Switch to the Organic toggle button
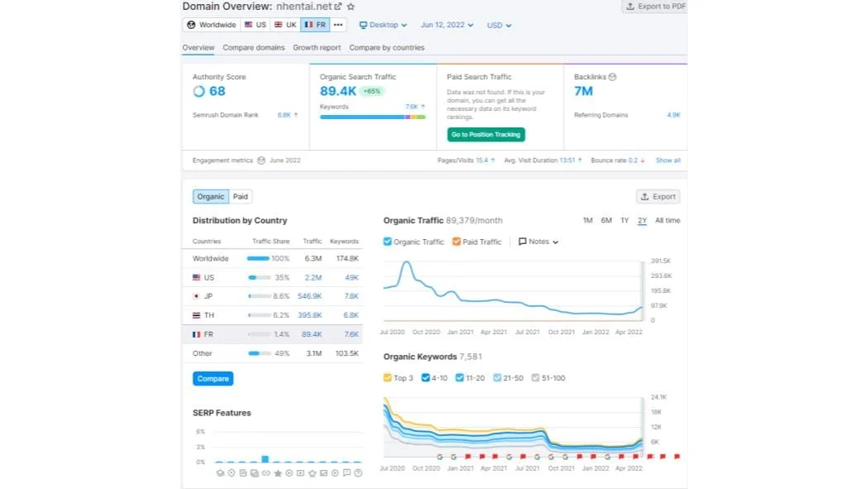This screenshot has width=868, height=489. [211, 197]
